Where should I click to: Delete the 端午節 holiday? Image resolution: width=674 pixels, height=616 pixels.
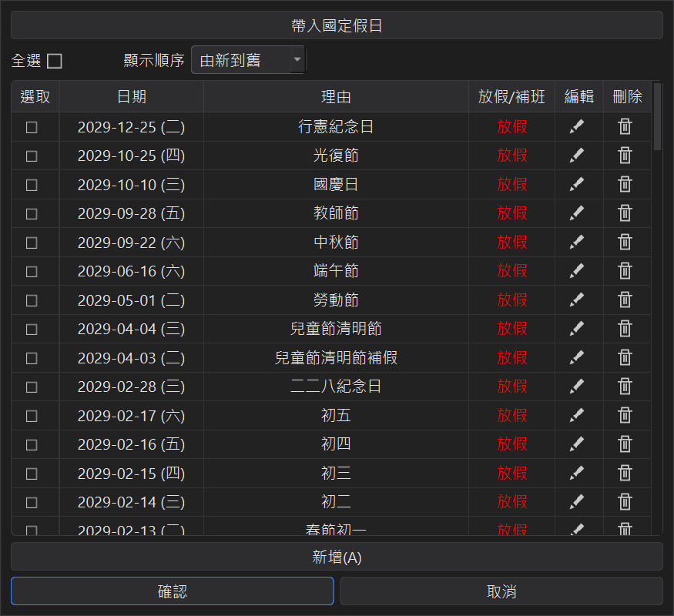pos(625,271)
